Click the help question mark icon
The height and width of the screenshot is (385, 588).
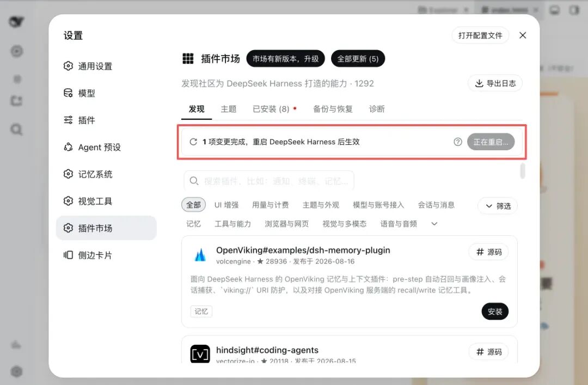pyautogui.click(x=457, y=142)
